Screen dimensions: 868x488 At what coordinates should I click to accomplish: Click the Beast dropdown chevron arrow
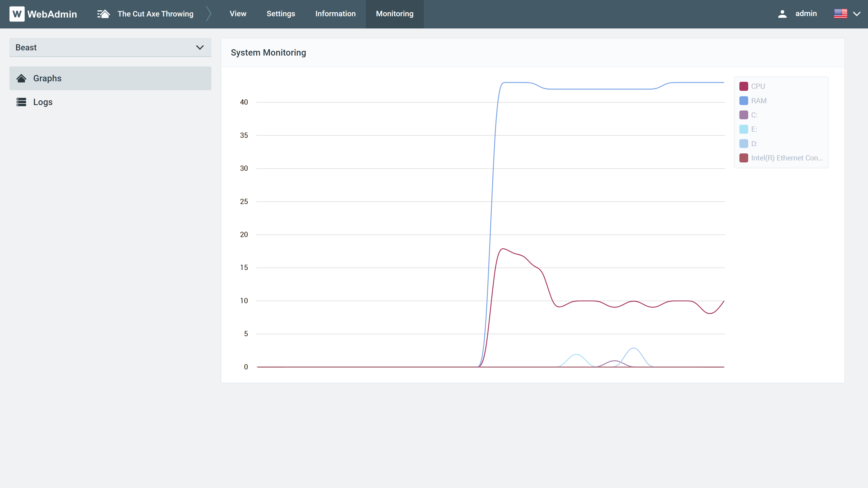(200, 47)
